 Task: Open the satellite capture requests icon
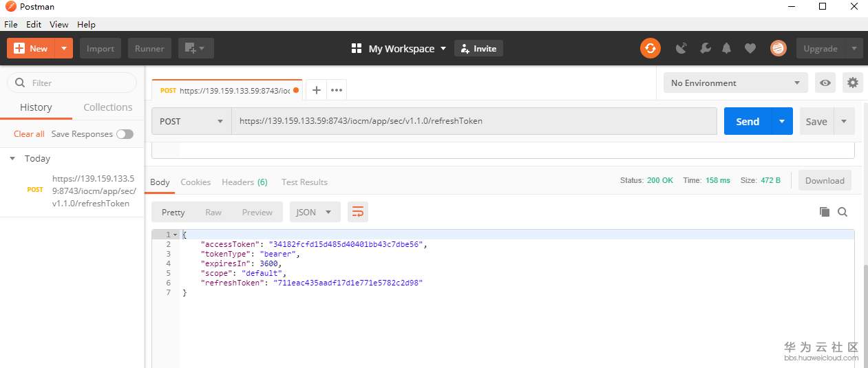(681, 48)
